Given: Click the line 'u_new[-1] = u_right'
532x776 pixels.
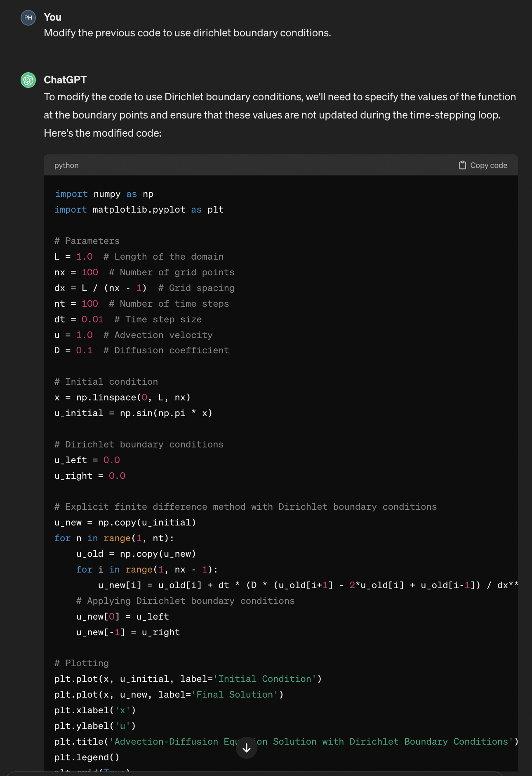Looking at the screenshot, I should (128, 632).
